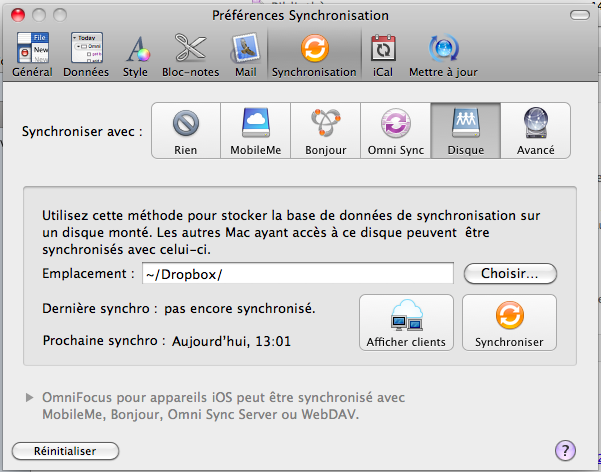Image resolution: width=601 pixels, height=472 pixels.
Task: Open the Style preferences pane
Action: pyautogui.click(x=135, y=55)
